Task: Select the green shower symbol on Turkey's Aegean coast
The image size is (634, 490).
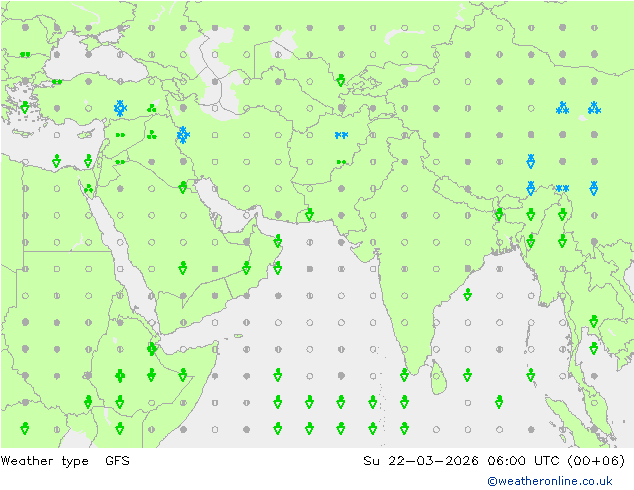Action: (25, 107)
